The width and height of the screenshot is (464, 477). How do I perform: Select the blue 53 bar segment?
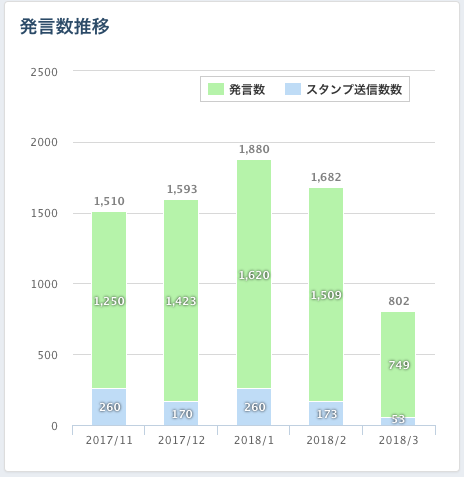[x=398, y=421]
